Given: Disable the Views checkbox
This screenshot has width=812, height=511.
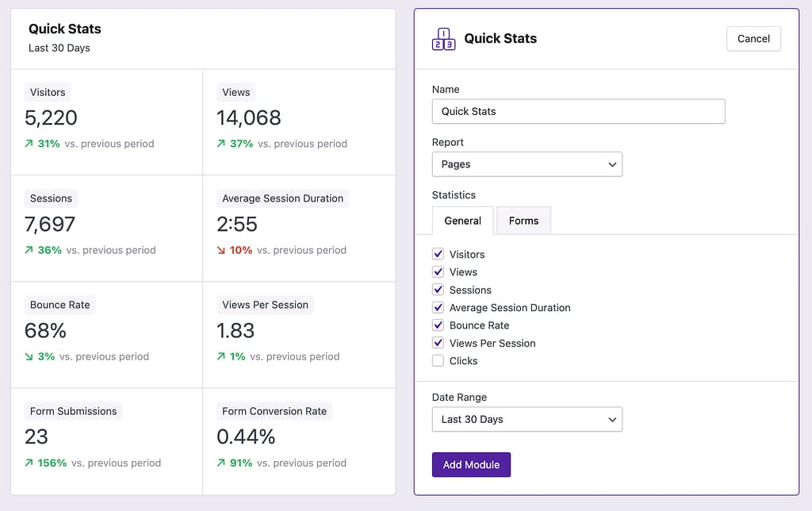Looking at the screenshot, I should [438, 271].
